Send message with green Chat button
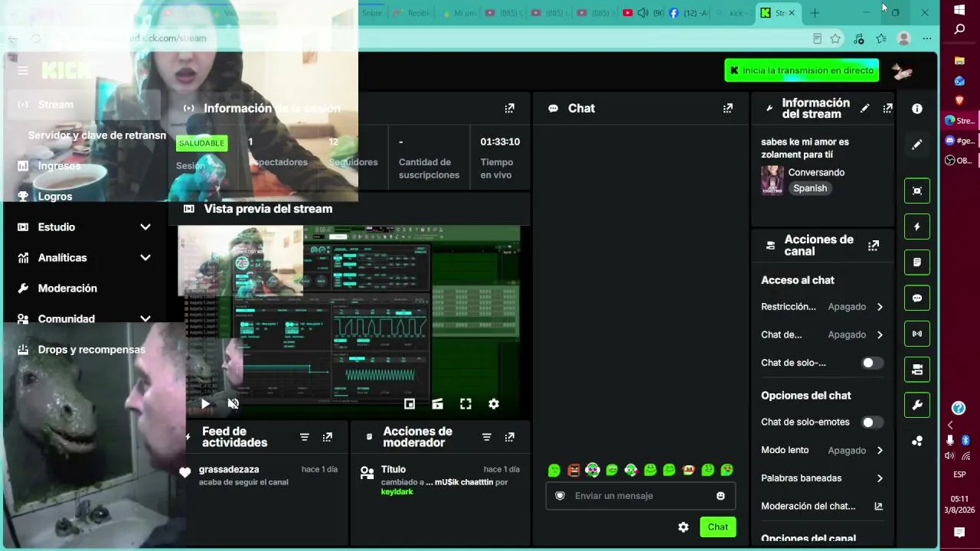Image resolution: width=980 pixels, height=551 pixels. (717, 527)
